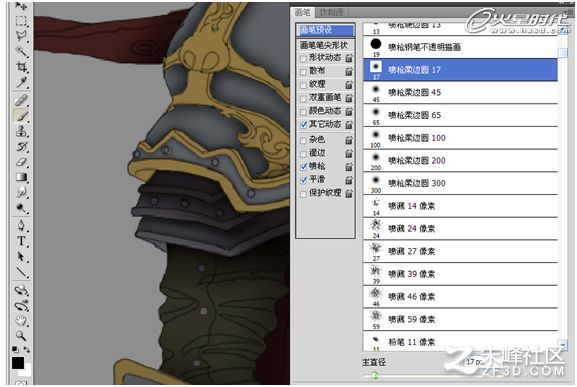Select the 喷枪柔边圆 45 brush preset
Viewport: 577px width, 387px height.
click(x=460, y=92)
